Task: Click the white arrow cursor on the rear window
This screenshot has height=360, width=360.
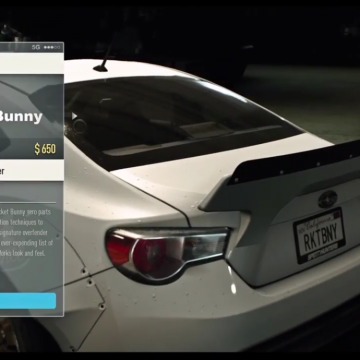Action: tap(74, 116)
